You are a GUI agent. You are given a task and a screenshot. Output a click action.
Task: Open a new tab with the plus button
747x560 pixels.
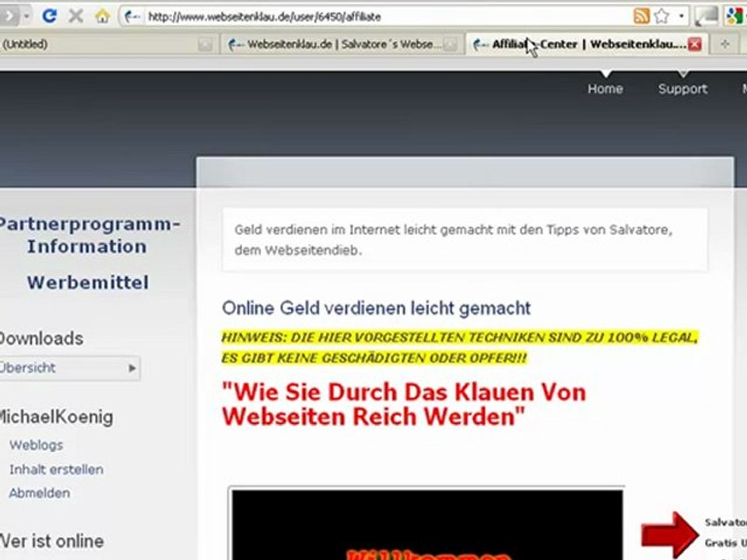point(725,44)
